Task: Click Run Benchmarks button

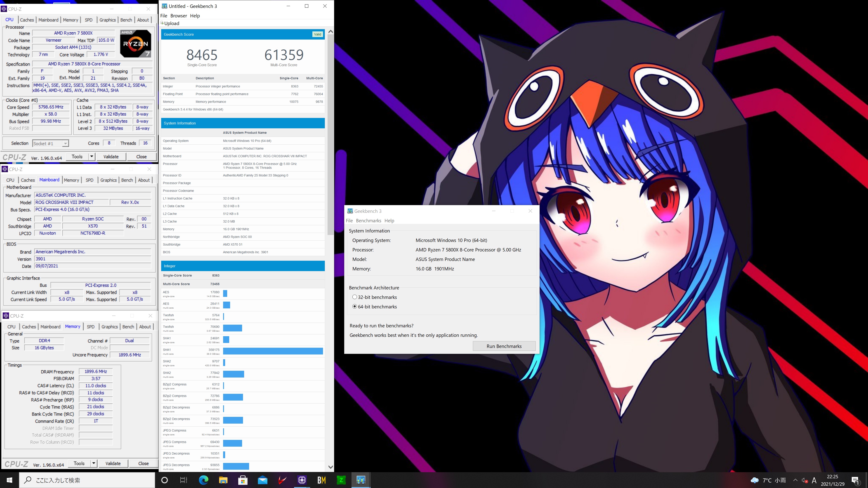Action: point(504,346)
